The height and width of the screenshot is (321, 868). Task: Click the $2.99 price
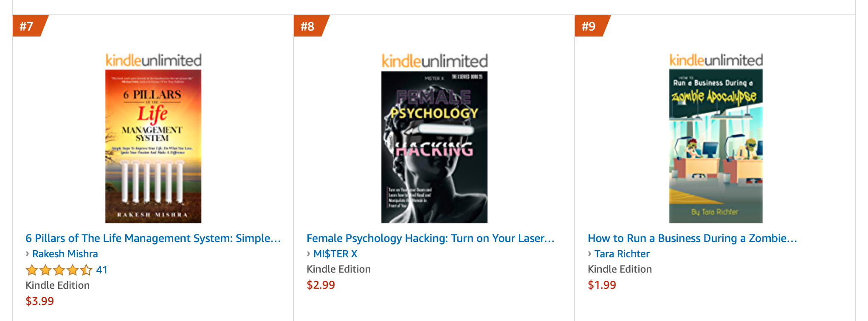point(321,285)
